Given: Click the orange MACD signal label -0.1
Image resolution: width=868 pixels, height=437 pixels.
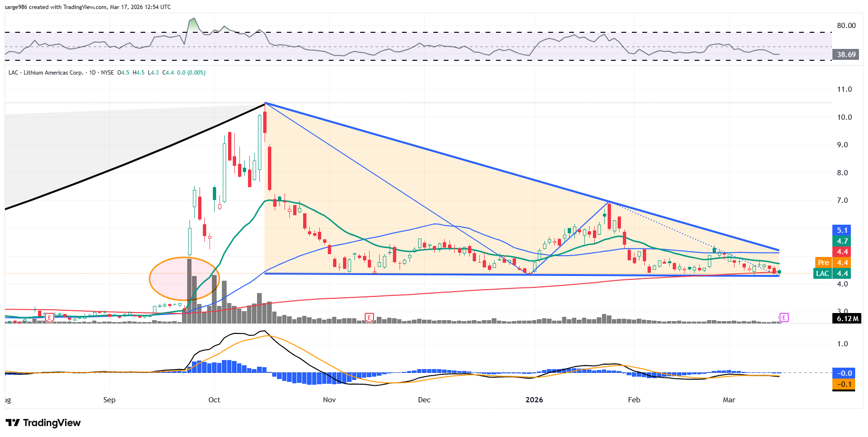Looking at the screenshot, I should 843,384.
